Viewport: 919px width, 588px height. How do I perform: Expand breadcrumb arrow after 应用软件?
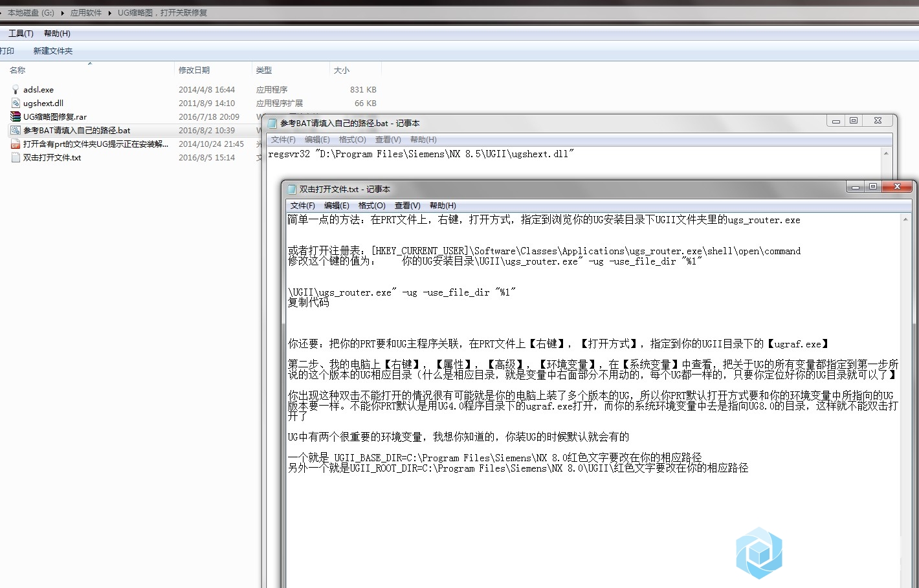tap(110, 13)
